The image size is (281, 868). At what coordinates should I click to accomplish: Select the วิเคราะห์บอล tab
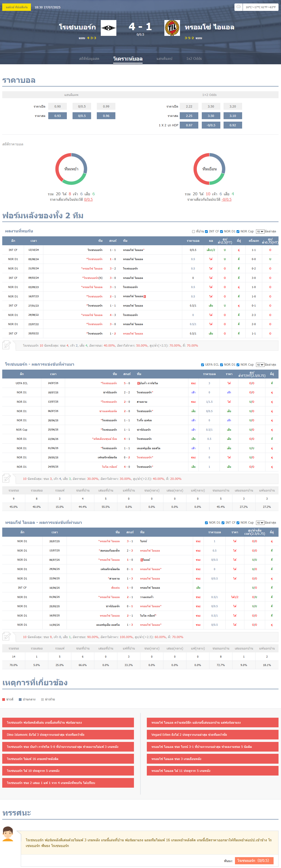point(128,59)
